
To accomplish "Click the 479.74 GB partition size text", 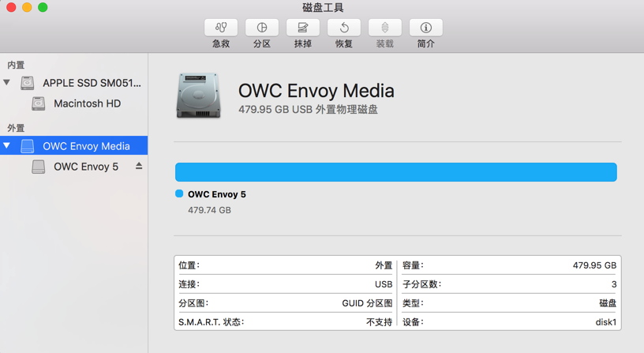I will [209, 210].
